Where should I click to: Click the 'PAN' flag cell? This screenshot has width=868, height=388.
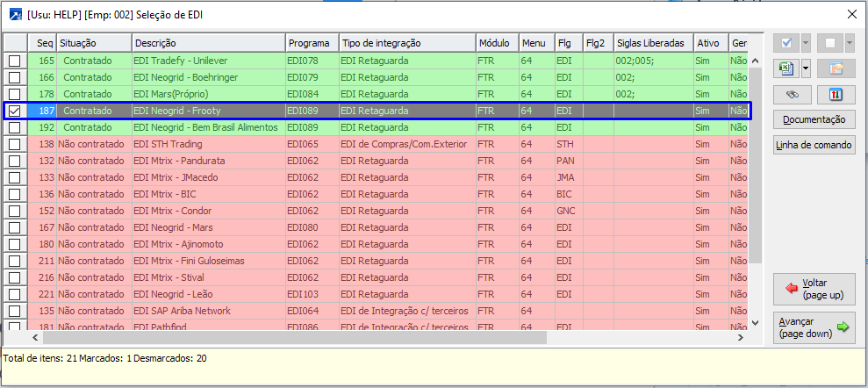(569, 161)
